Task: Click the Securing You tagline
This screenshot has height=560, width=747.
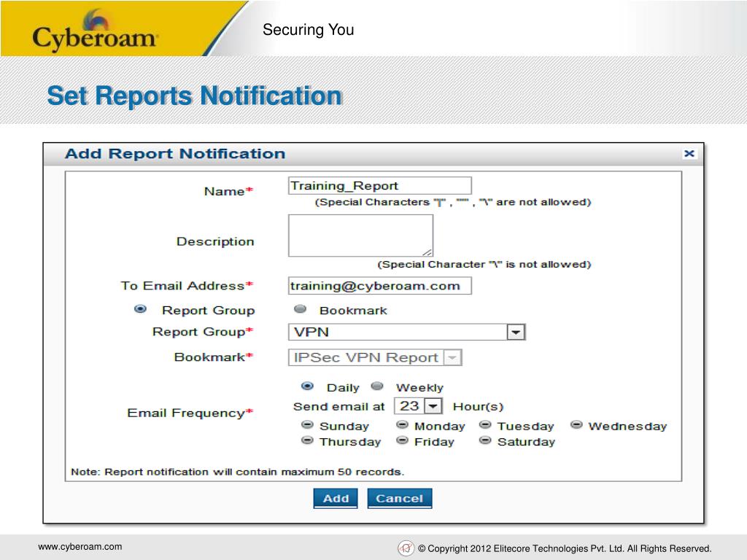Action: pyautogui.click(x=309, y=30)
